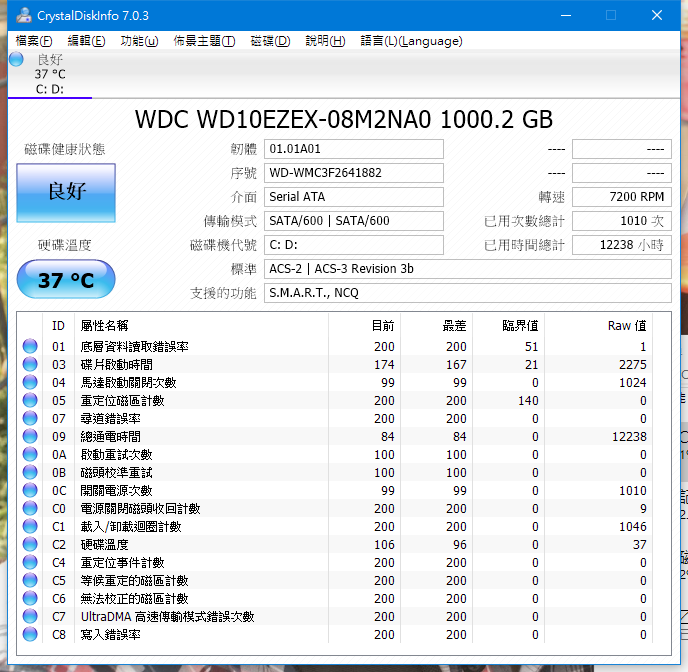Click the 7200 RPM rotation field
The width and height of the screenshot is (688, 672).
coord(622,197)
